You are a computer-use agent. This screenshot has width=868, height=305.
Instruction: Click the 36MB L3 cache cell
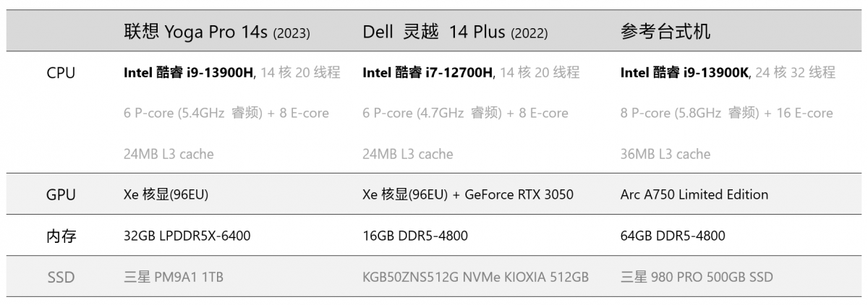pyautogui.click(x=665, y=154)
